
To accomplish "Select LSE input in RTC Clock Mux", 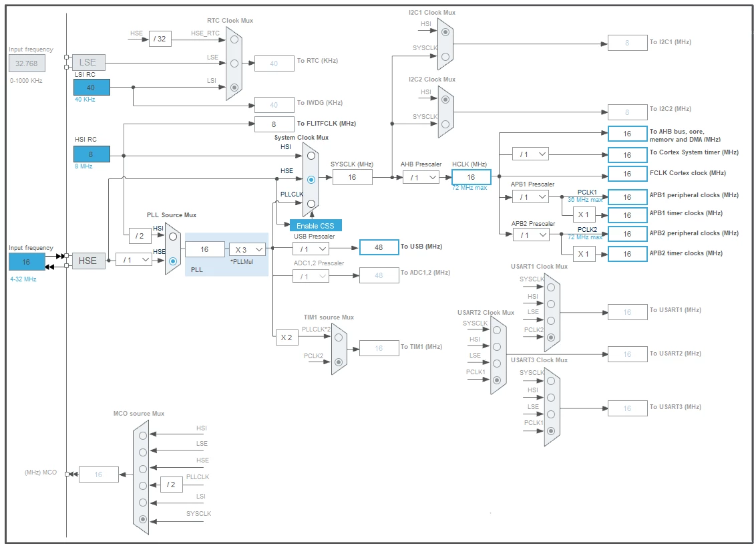I will [x=234, y=63].
